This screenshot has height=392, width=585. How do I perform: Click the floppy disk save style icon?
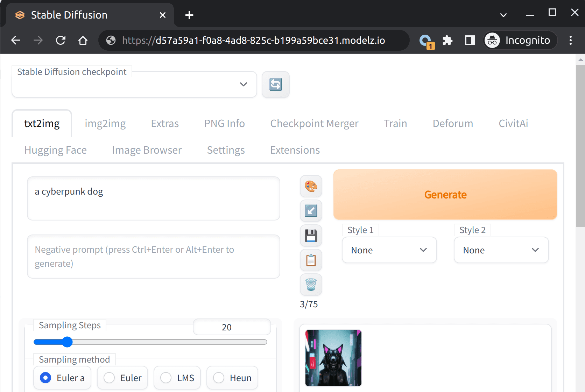[311, 236]
